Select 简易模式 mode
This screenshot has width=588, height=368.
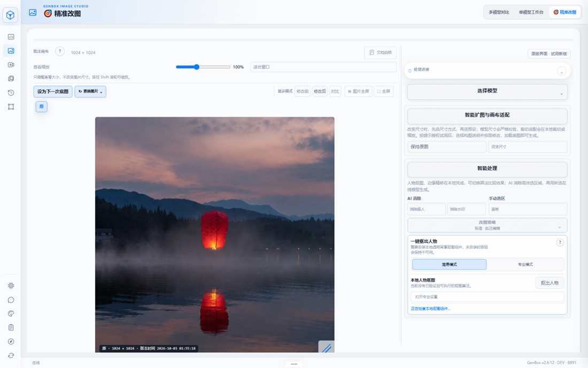[449, 264]
